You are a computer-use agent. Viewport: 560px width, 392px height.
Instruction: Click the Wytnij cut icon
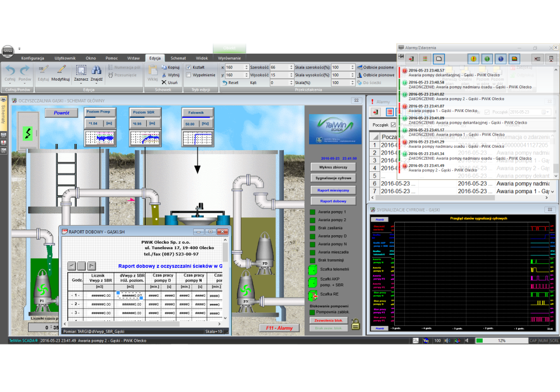tap(164, 74)
